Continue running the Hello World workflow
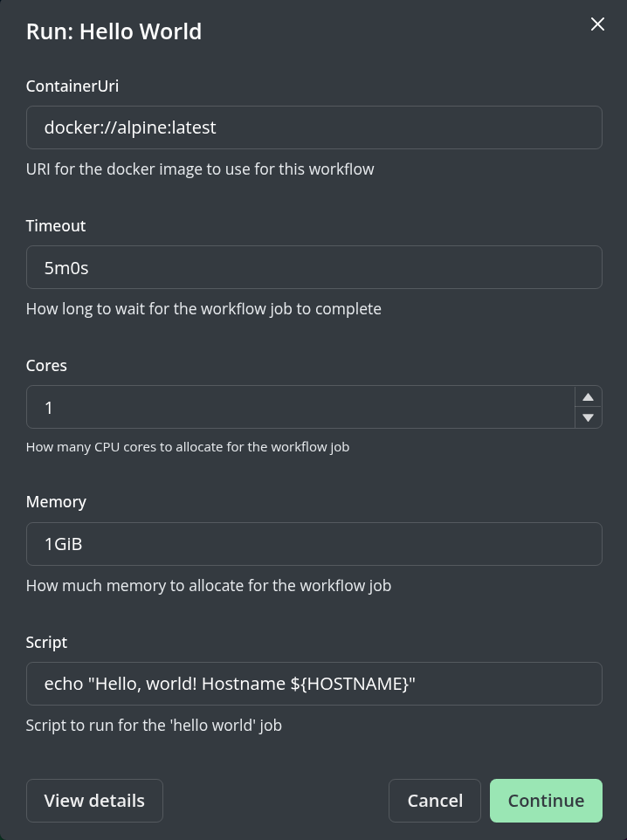 click(546, 800)
